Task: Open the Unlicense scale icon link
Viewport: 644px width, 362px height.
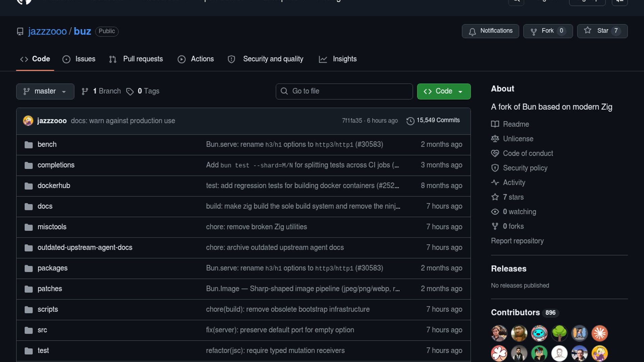Action: [495, 139]
